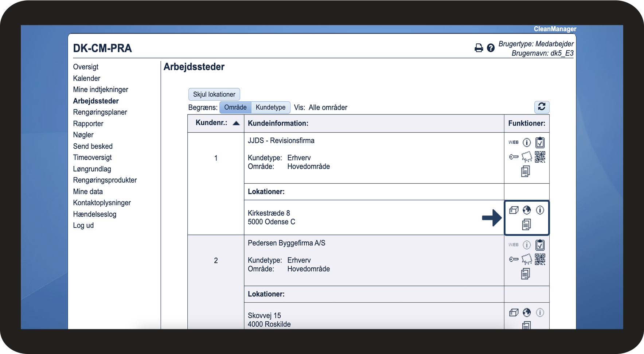Click WEB icon for JJDS - Revisionsfirma
Image resolution: width=644 pixels, height=354 pixels.
click(x=514, y=142)
